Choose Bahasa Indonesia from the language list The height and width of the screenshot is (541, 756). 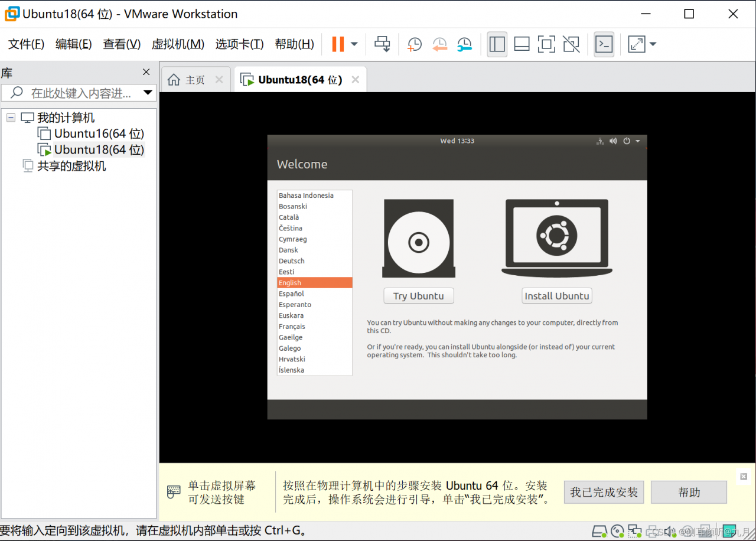tap(315, 195)
